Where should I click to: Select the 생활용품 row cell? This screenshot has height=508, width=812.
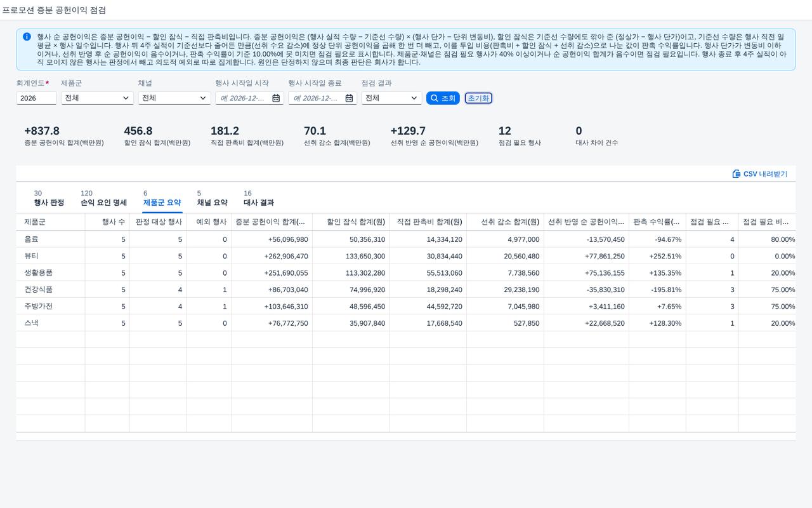point(51,273)
